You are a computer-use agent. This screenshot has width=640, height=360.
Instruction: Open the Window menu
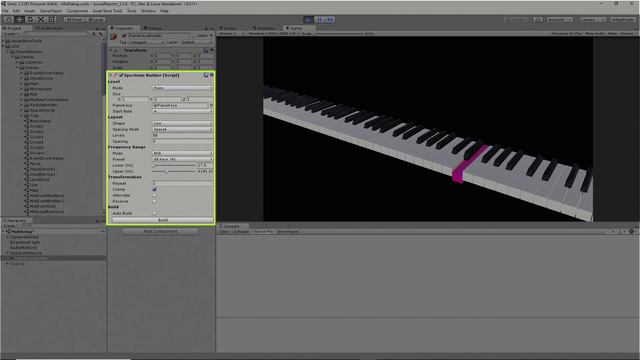coord(148,11)
